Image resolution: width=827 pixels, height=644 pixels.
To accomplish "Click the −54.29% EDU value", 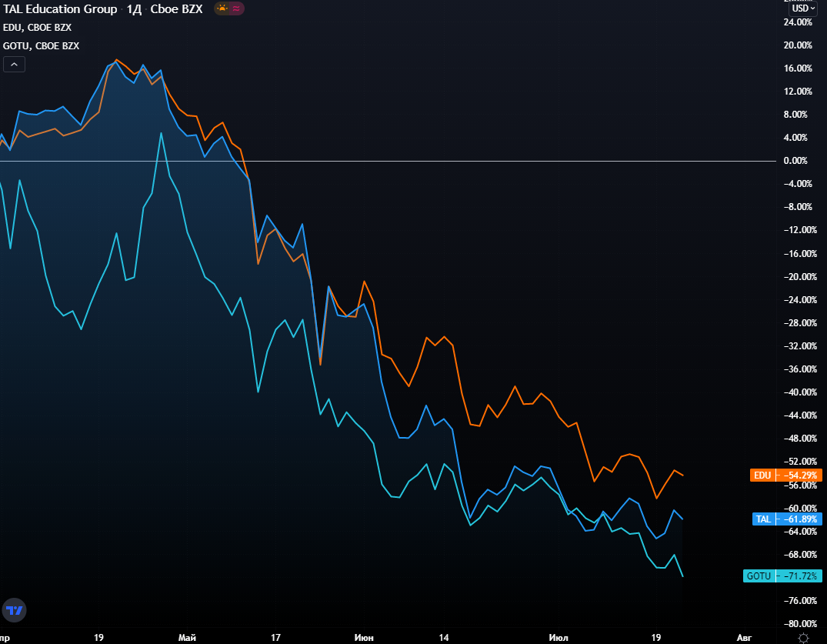I will (800, 475).
